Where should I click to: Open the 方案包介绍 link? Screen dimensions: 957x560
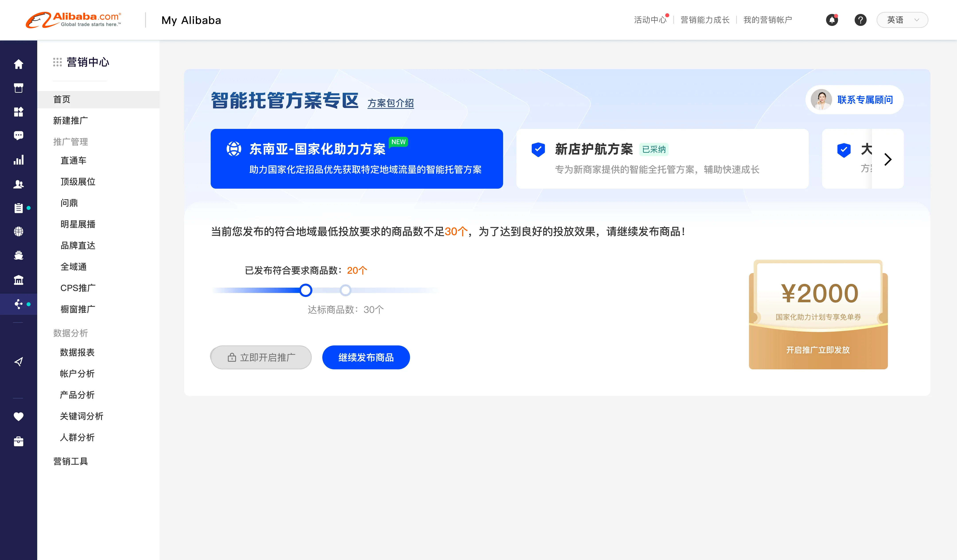[390, 103]
